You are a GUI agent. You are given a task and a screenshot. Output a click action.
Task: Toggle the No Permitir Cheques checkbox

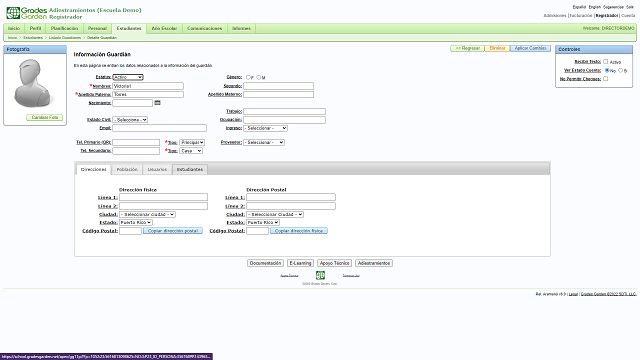click(x=606, y=79)
